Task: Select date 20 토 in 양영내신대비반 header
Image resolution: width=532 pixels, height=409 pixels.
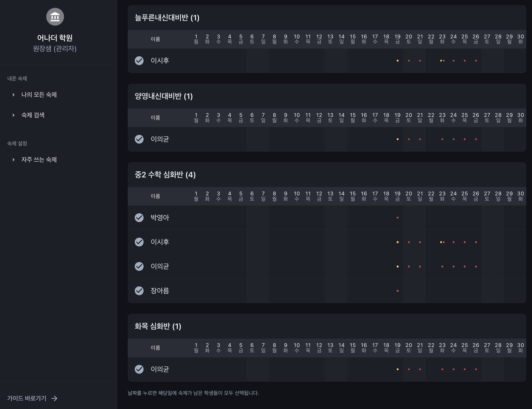Action: click(x=409, y=118)
